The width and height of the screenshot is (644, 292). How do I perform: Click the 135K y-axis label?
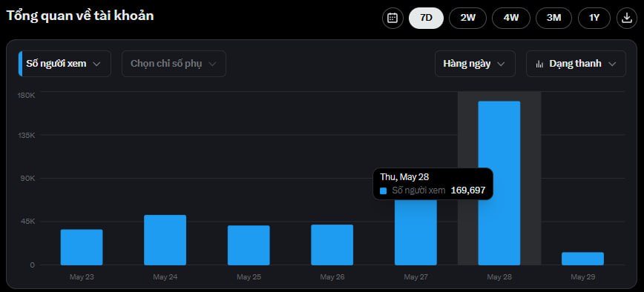coord(26,135)
